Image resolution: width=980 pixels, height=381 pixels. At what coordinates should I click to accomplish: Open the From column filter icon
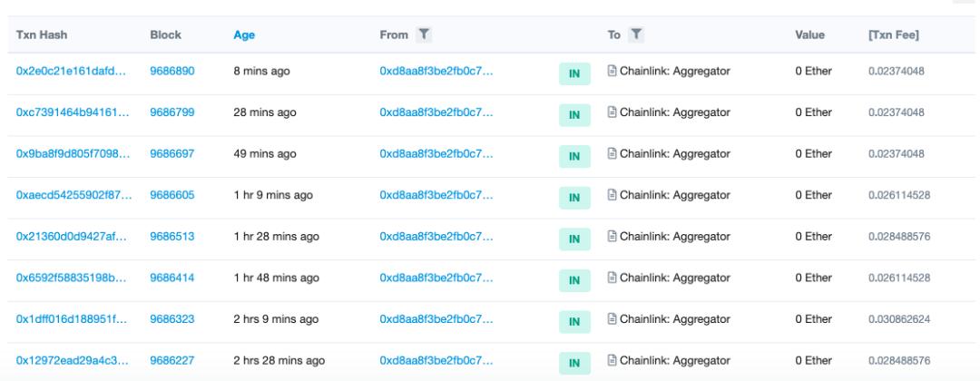tap(424, 35)
